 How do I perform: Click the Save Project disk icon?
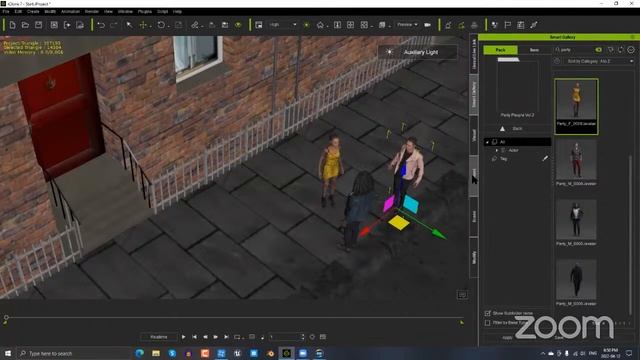(x=38, y=25)
